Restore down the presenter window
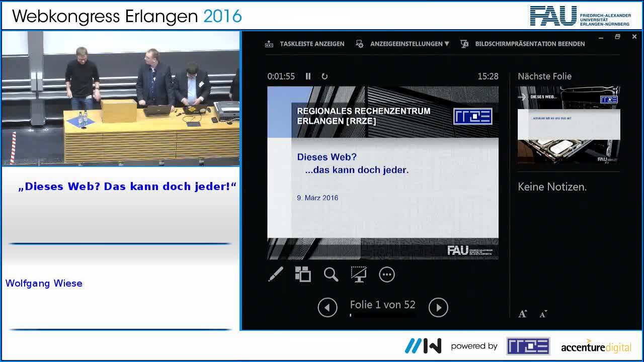Screen dimensions: 644x362 (617, 37)
